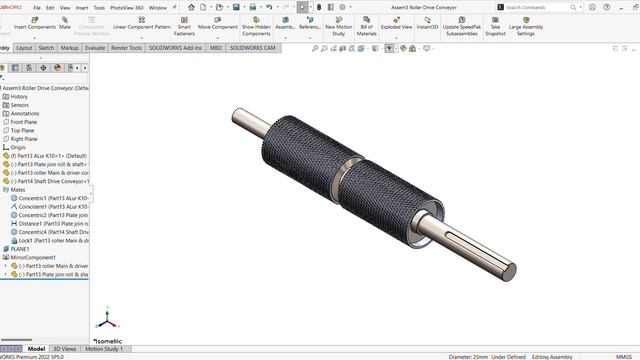
Task: Open a file using the Open folder icon
Action: point(219,7)
